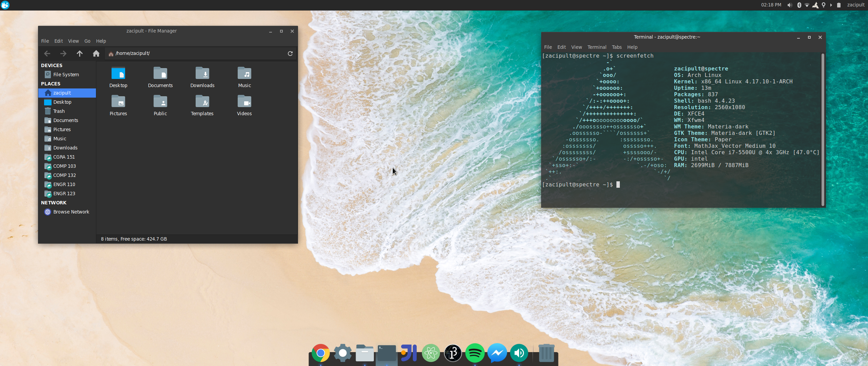Click the Terminal window vertical scrollbar
Image resolution: width=868 pixels, height=366 pixels.
pyautogui.click(x=823, y=130)
